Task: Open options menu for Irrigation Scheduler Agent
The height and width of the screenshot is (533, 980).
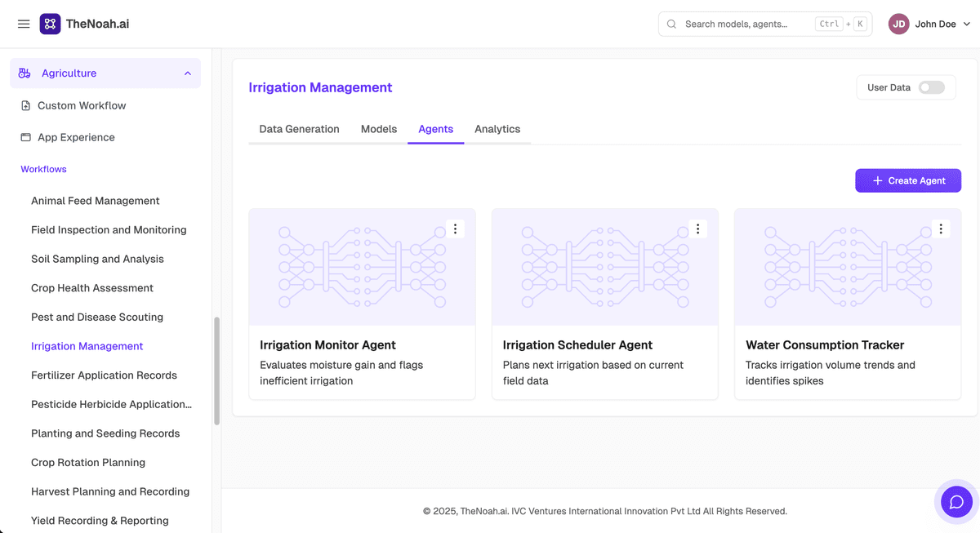Action: (x=698, y=229)
